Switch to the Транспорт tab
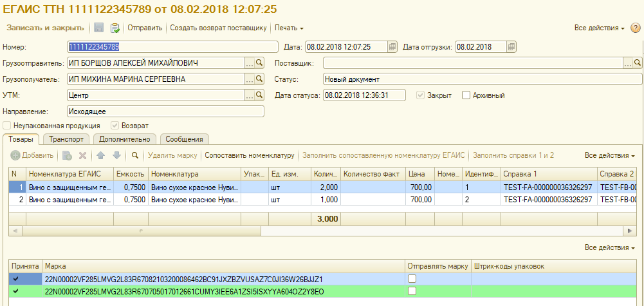 (68, 139)
